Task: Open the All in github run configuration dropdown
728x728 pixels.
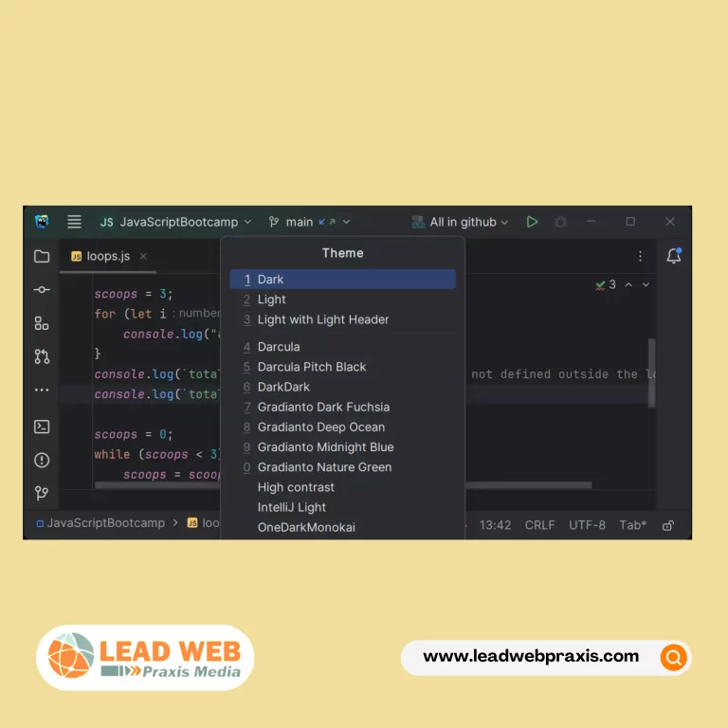Action: [x=460, y=222]
